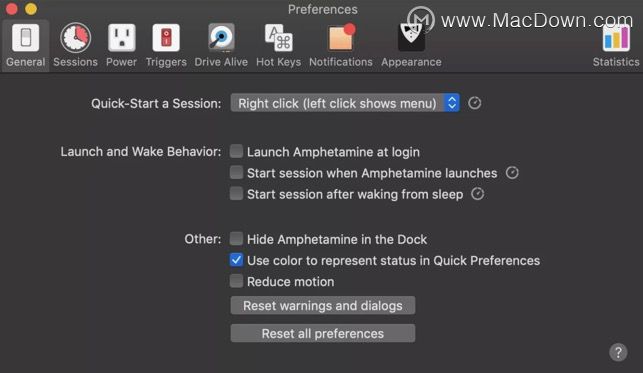Click Reset warnings and dialogs button
This screenshot has width=643, height=373.
[323, 305]
